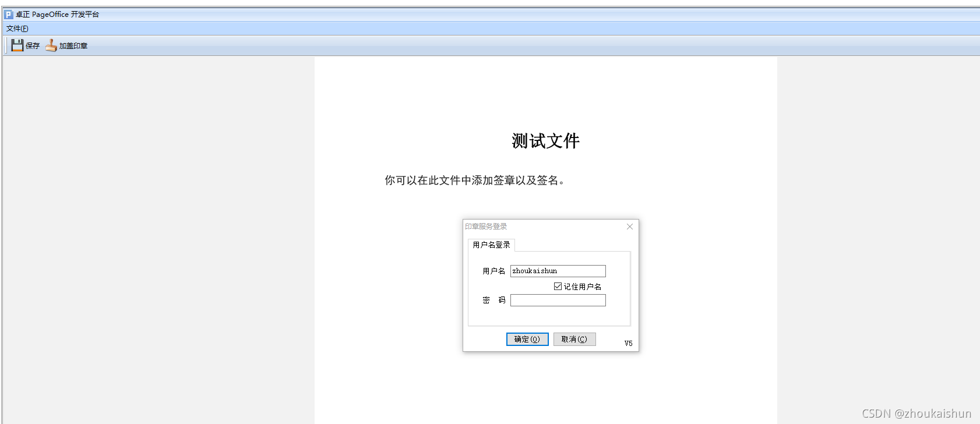Click the V5 version label in dialog

pyautogui.click(x=629, y=343)
